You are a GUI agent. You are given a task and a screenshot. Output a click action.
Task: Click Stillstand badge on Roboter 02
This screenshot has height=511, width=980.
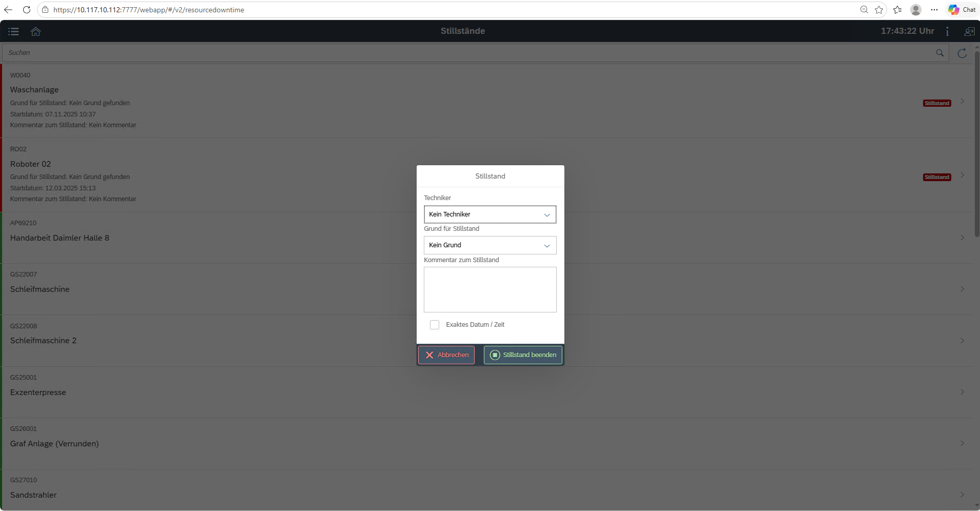[937, 177]
